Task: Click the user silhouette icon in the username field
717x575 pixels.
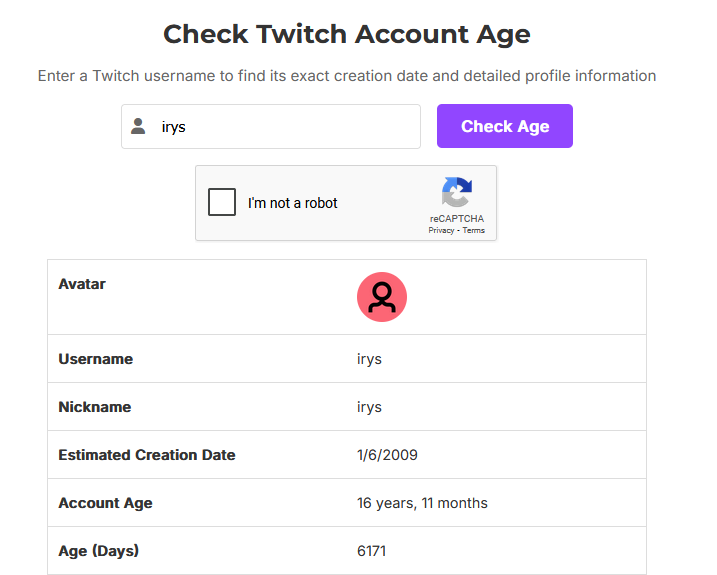Action: (x=139, y=127)
